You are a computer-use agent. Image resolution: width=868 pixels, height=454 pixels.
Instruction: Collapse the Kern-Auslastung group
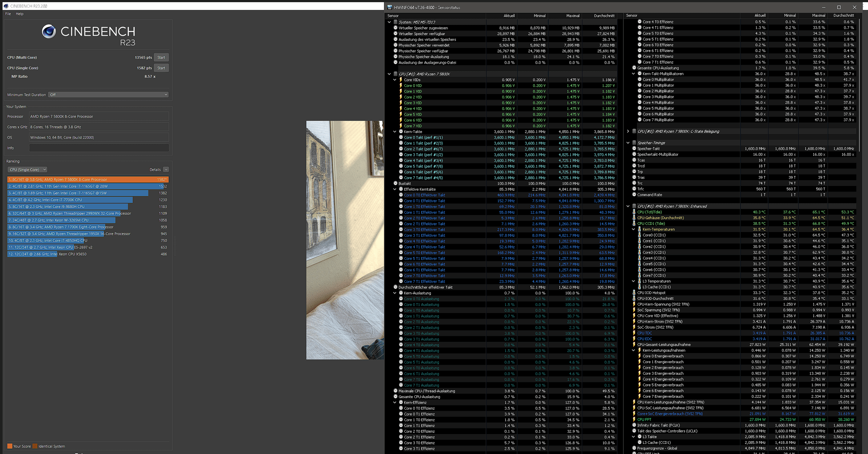point(395,293)
